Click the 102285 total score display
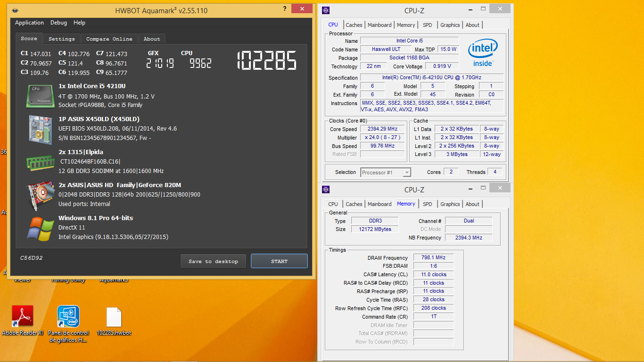 pos(266,61)
